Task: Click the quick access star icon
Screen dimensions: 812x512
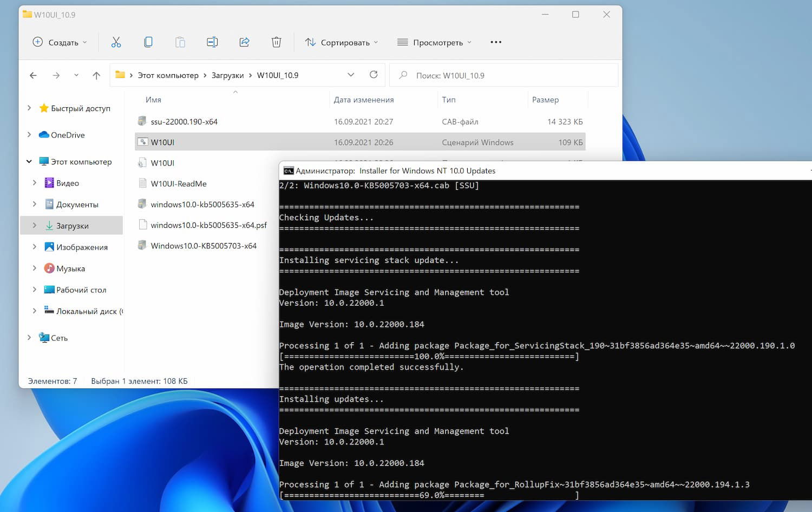Action: [x=44, y=108]
